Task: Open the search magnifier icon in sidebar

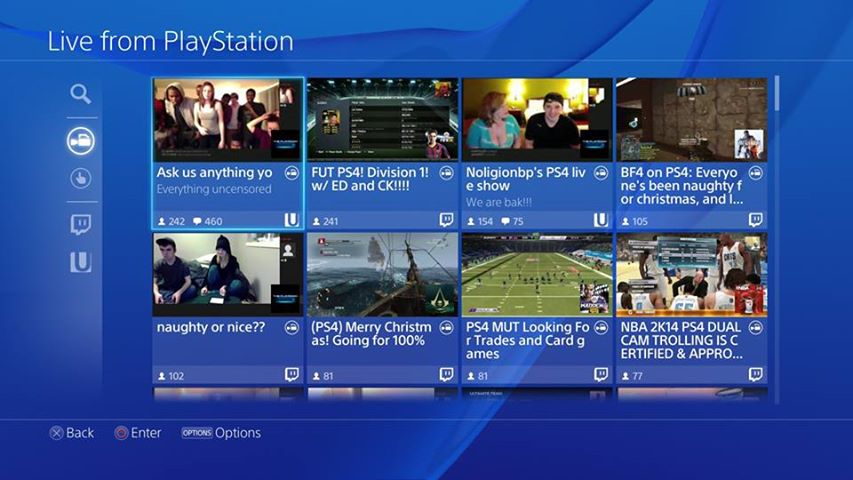Action: (81, 94)
